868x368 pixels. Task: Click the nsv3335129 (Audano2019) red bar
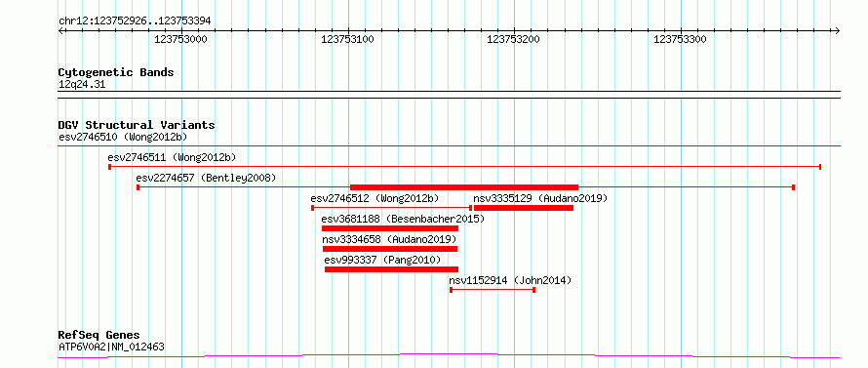524,208
